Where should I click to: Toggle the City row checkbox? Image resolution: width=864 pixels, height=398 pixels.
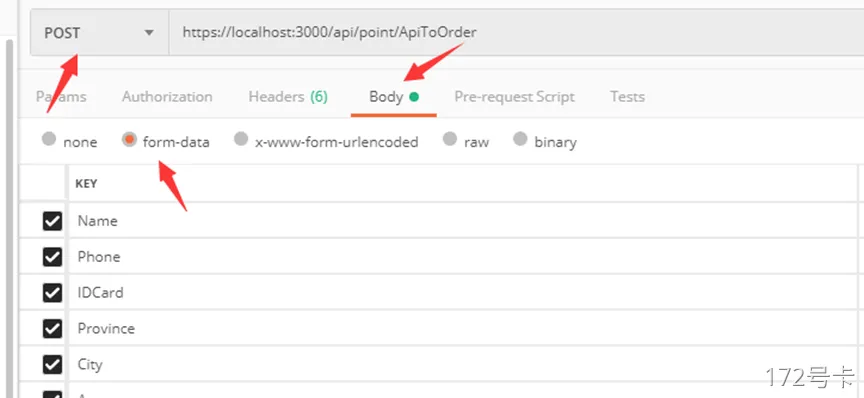[52, 364]
